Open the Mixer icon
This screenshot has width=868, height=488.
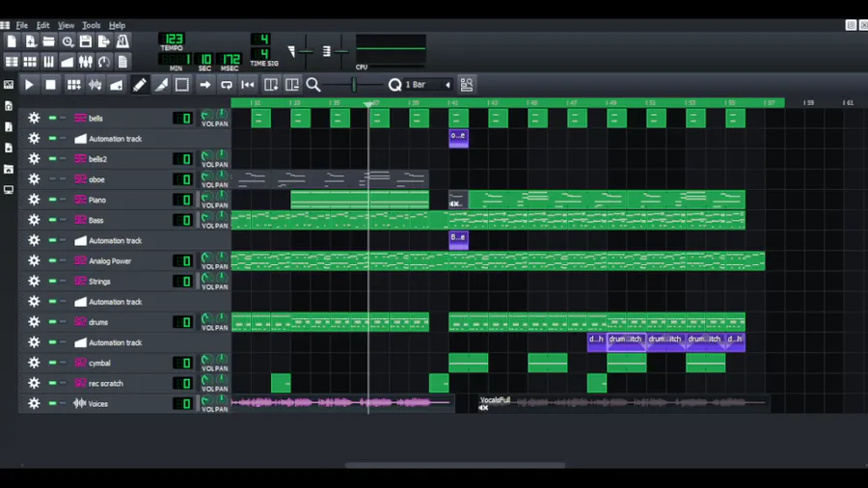click(86, 62)
